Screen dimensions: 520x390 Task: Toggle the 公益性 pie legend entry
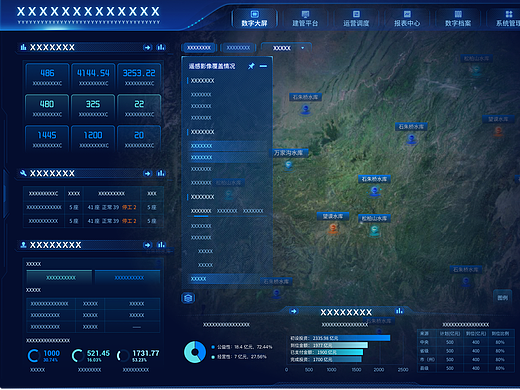(x=242, y=347)
